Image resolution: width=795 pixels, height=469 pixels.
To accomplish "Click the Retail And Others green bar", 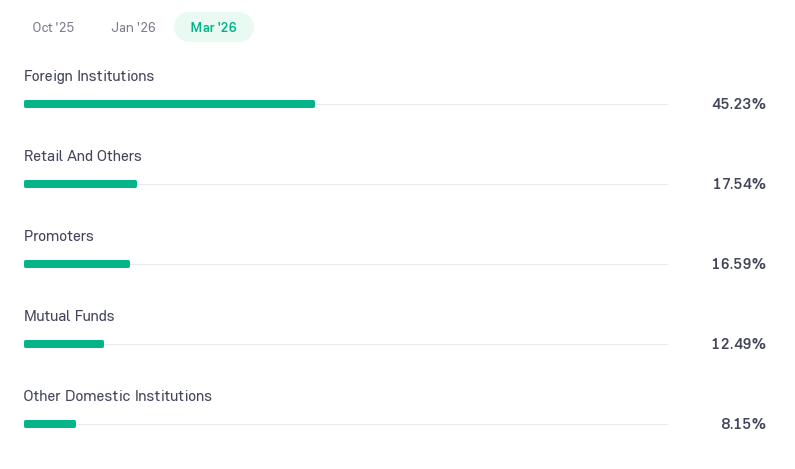I will pos(81,184).
